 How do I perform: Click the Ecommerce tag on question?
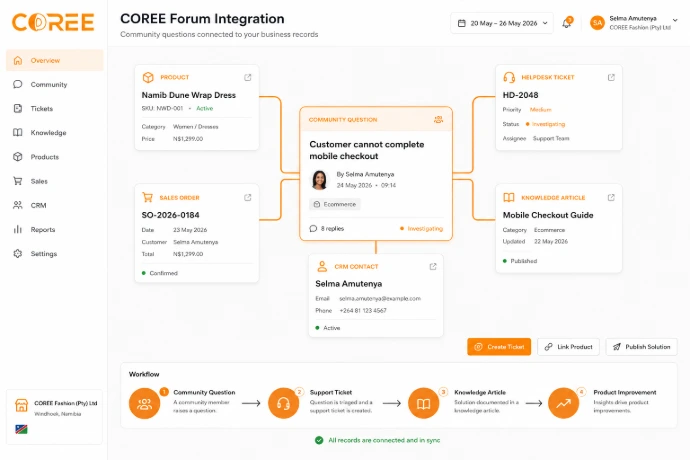click(335, 204)
